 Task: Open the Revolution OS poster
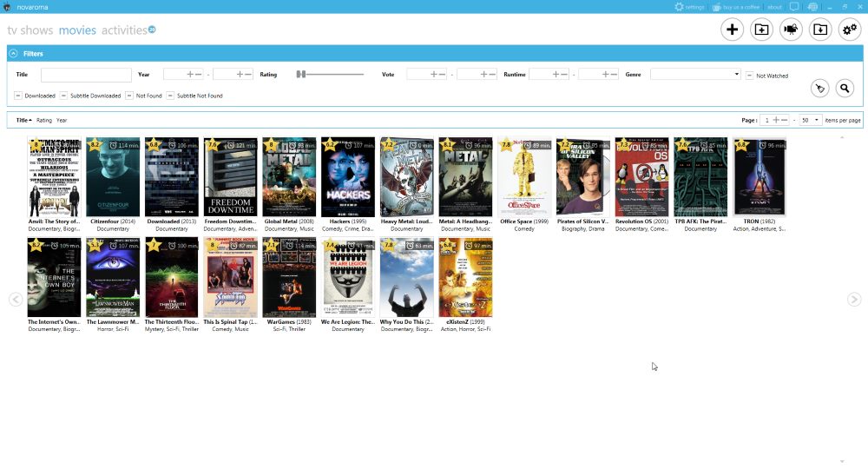pyautogui.click(x=642, y=176)
